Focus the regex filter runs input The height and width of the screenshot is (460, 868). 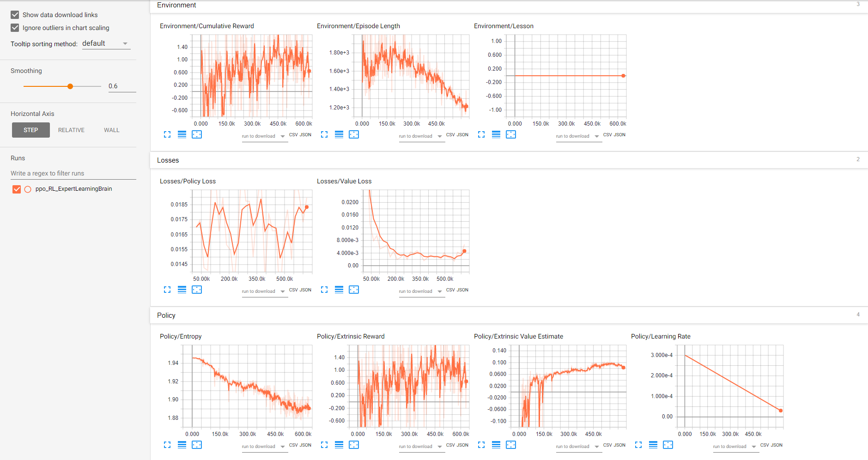click(73, 174)
